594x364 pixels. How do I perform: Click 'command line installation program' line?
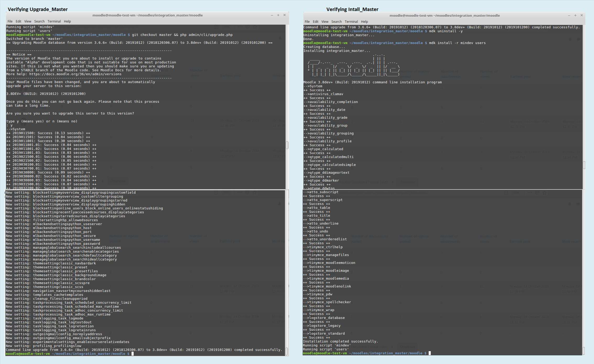pyautogui.click(x=373, y=82)
